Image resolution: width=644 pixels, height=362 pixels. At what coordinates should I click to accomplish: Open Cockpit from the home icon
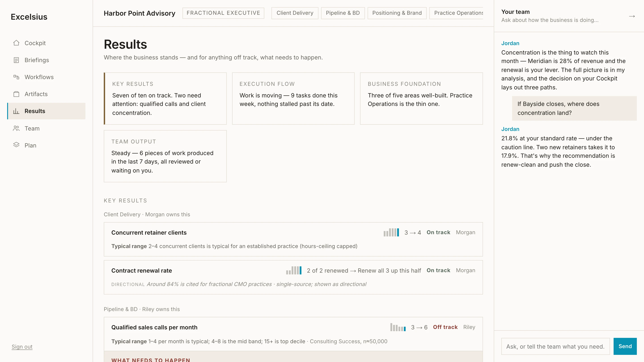pos(16,43)
